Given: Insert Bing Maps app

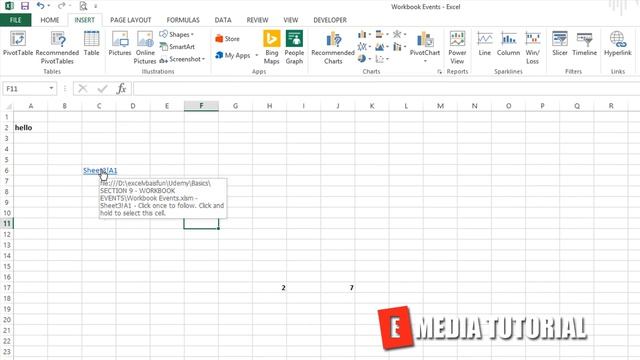Looking at the screenshot, I should point(271,47).
